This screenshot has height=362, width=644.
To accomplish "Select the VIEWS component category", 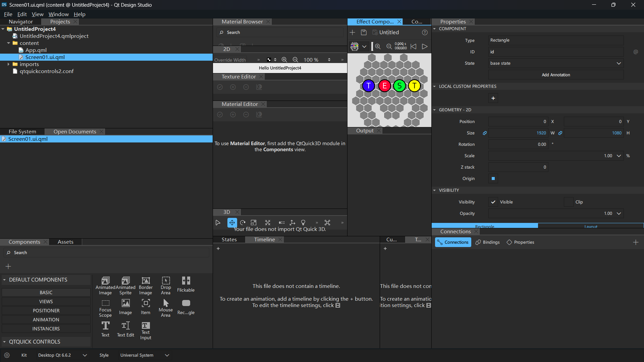I will coord(46,302).
